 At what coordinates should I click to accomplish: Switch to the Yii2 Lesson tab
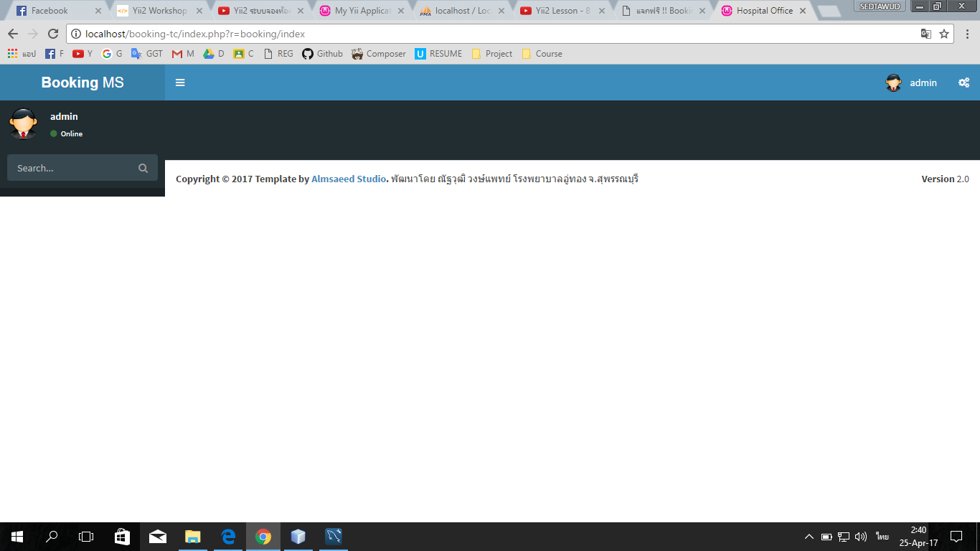click(x=563, y=11)
